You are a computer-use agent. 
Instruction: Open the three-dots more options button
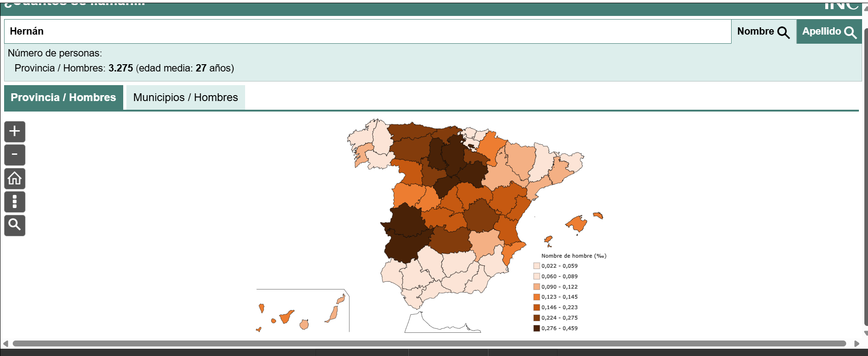click(15, 202)
